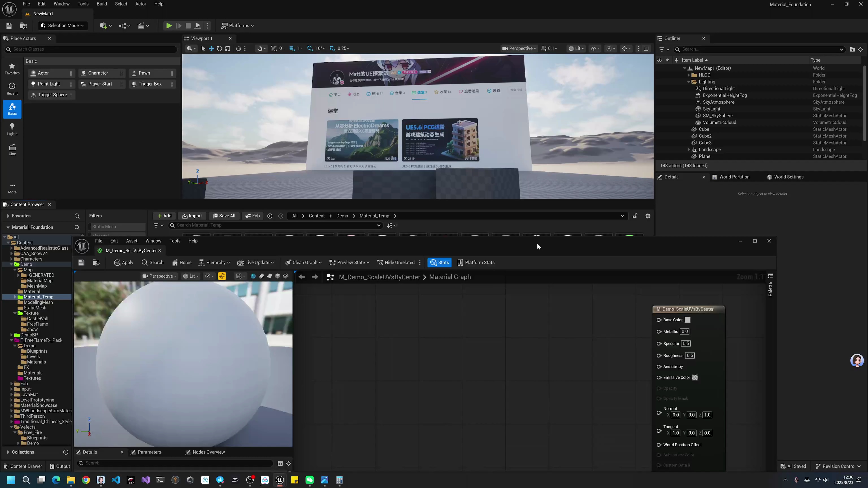Click the material graph back arrow
The image size is (868, 488).
(x=302, y=277)
